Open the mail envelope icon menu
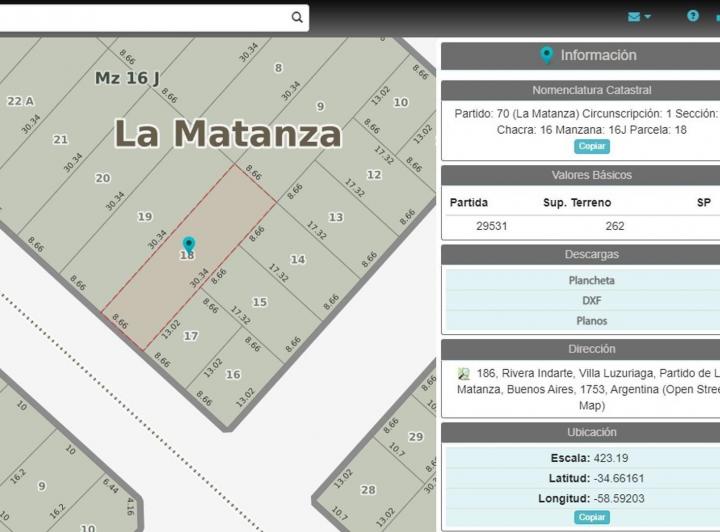 (634, 17)
